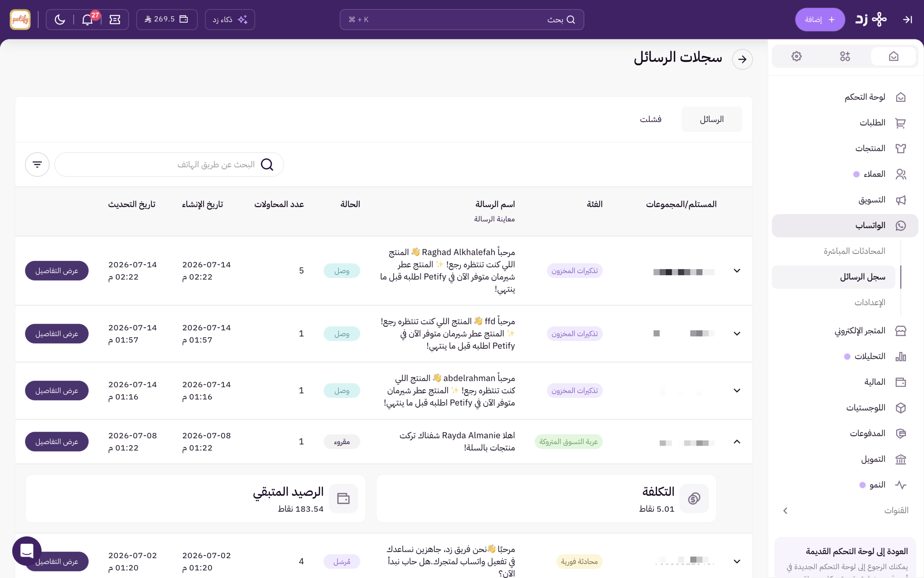Image resolution: width=924 pixels, height=578 pixels.
Task: Select the الرسائل tab
Action: click(712, 119)
